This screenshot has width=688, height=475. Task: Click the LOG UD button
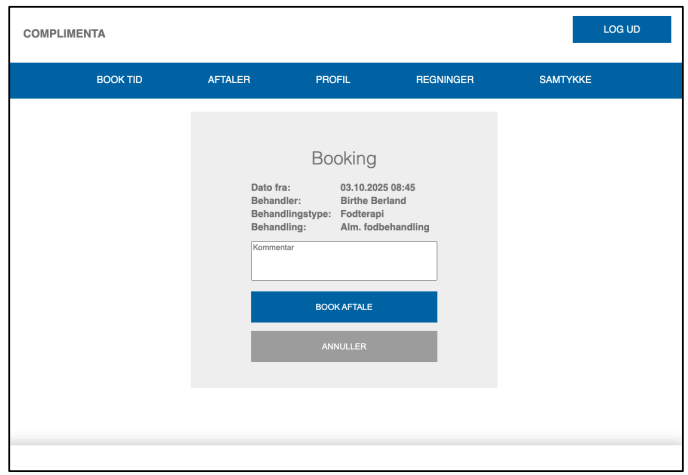[621, 30]
